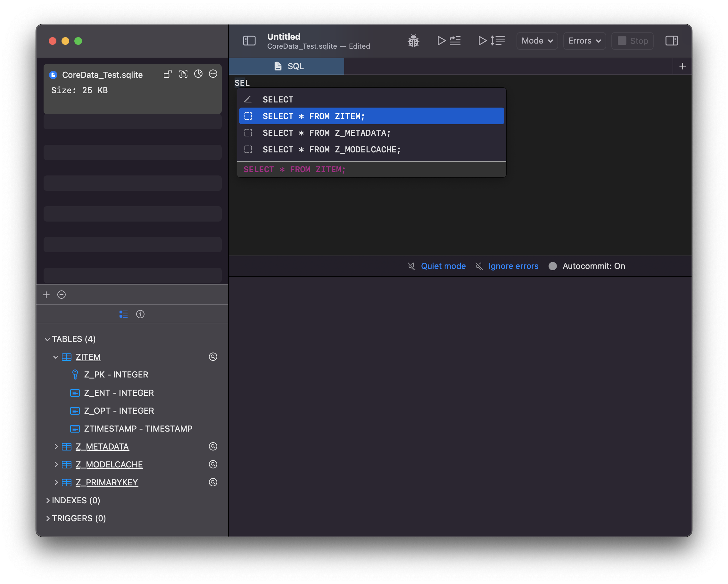Click the history/clock icon for CoreData_Test

(x=199, y=74)
